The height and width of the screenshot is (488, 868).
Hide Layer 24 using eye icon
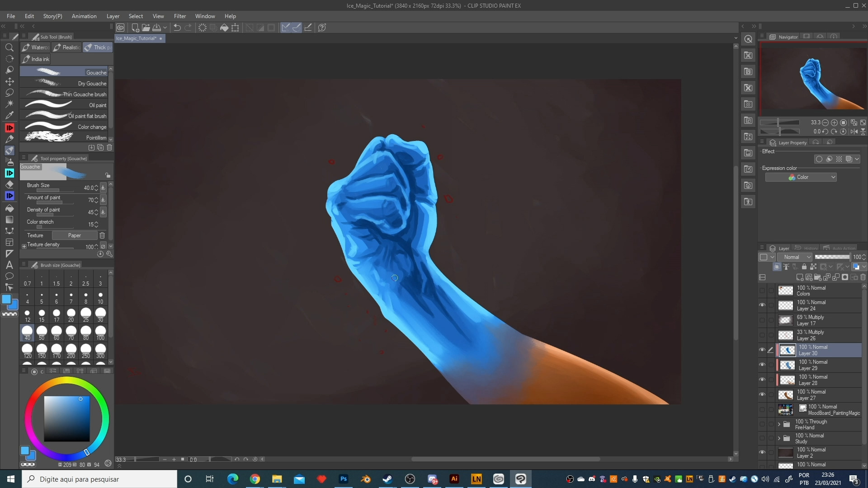762,305
